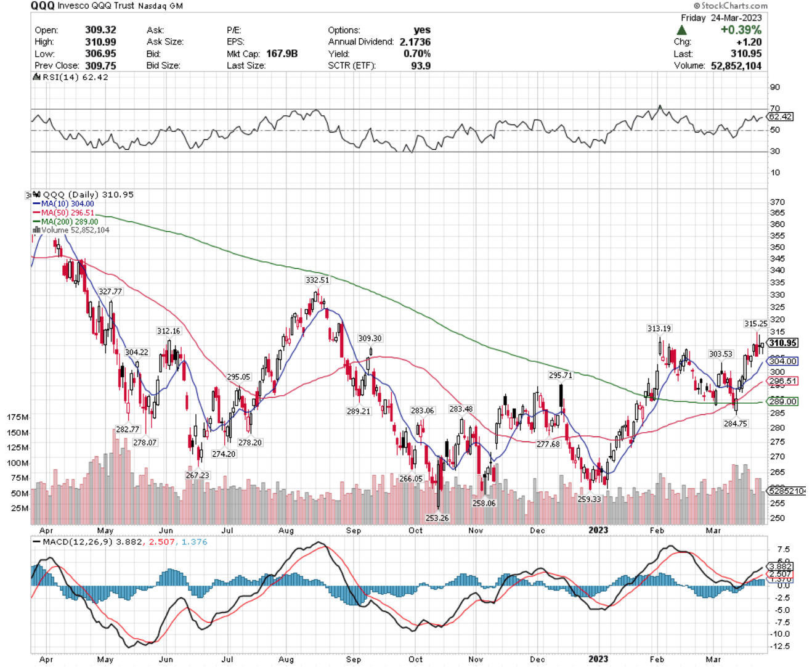Viewport: 812px width, 667px height.
Task: Click the 62.42 RSI value tag on right axis
Action: tap(781, 117)
